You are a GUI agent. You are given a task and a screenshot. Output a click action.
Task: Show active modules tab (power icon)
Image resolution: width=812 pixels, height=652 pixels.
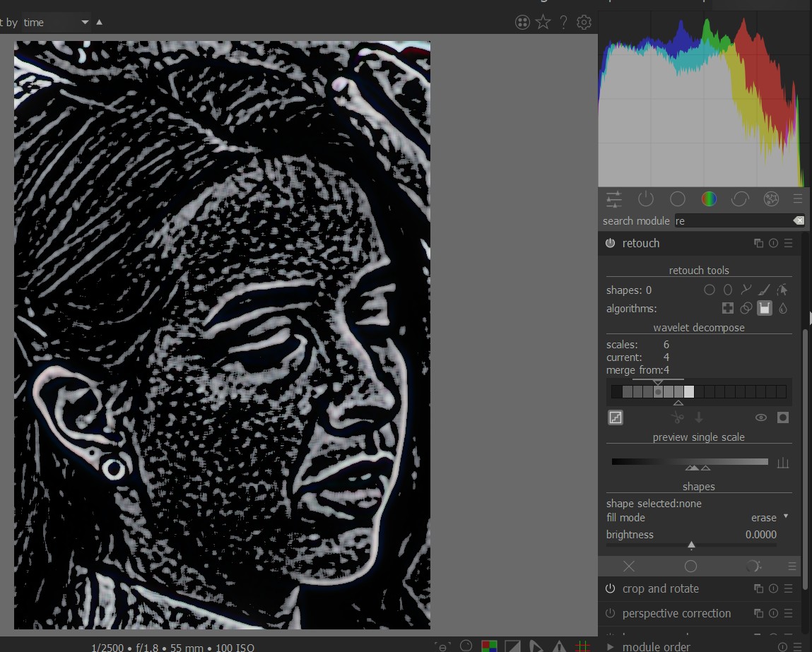[646, 198]
